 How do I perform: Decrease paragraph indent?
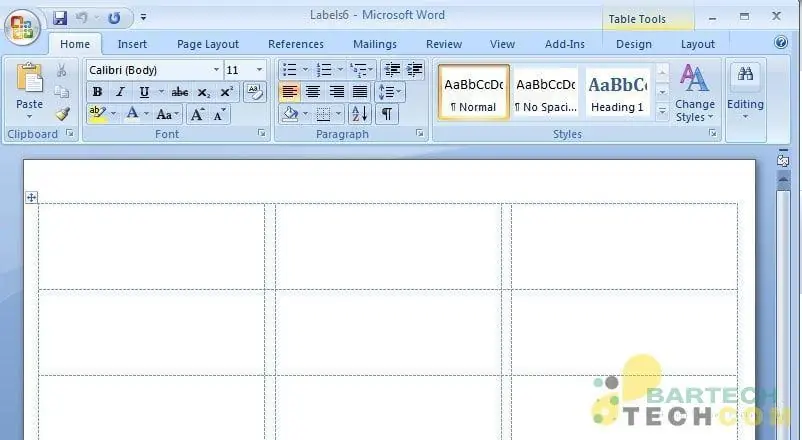point(392,70)
